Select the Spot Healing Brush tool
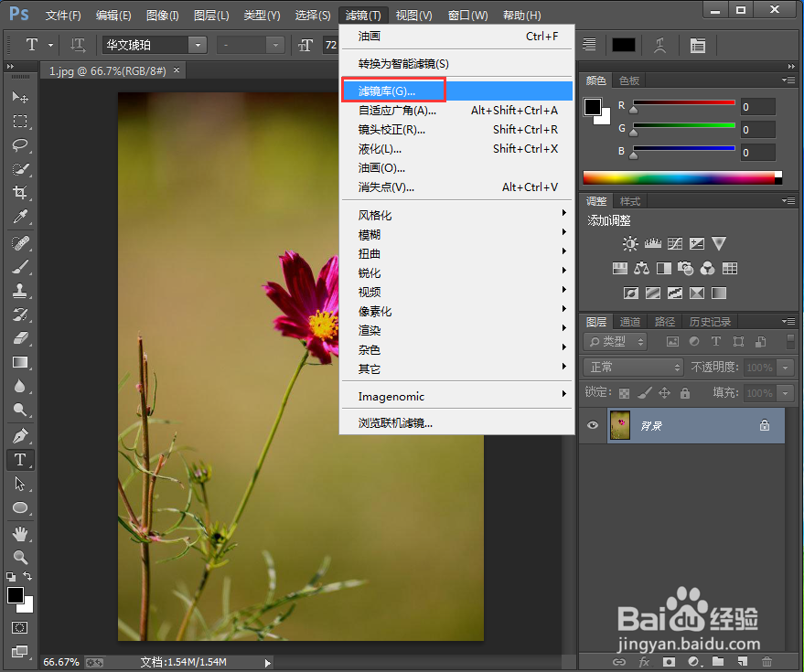The height and width of the screenshot is (672, 804). [x=20, y=242]
